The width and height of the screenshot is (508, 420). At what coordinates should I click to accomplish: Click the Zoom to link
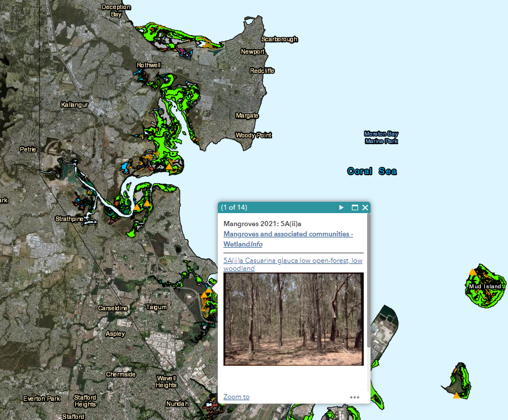(x=236, y=397)
